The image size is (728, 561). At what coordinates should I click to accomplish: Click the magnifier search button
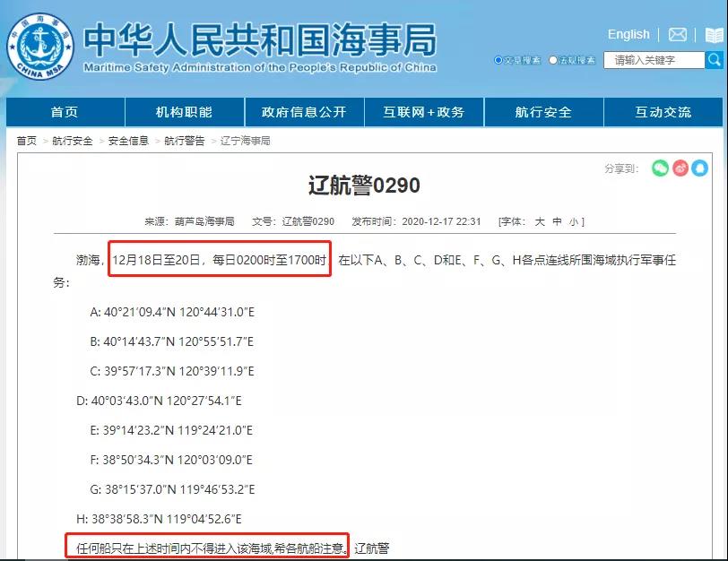point(714,60)
